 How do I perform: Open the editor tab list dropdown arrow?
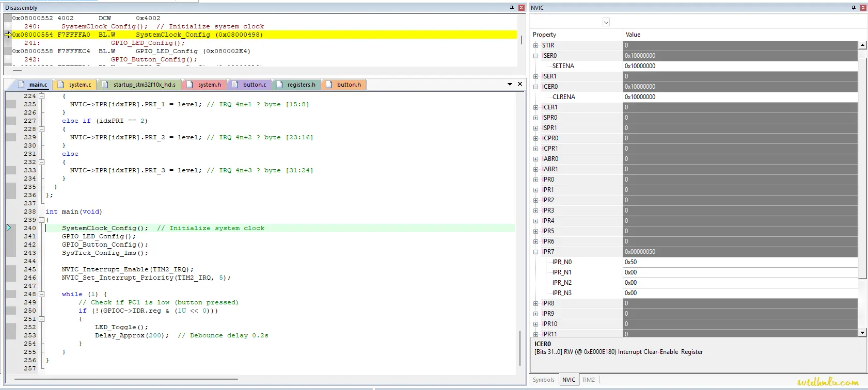point(510,84)
